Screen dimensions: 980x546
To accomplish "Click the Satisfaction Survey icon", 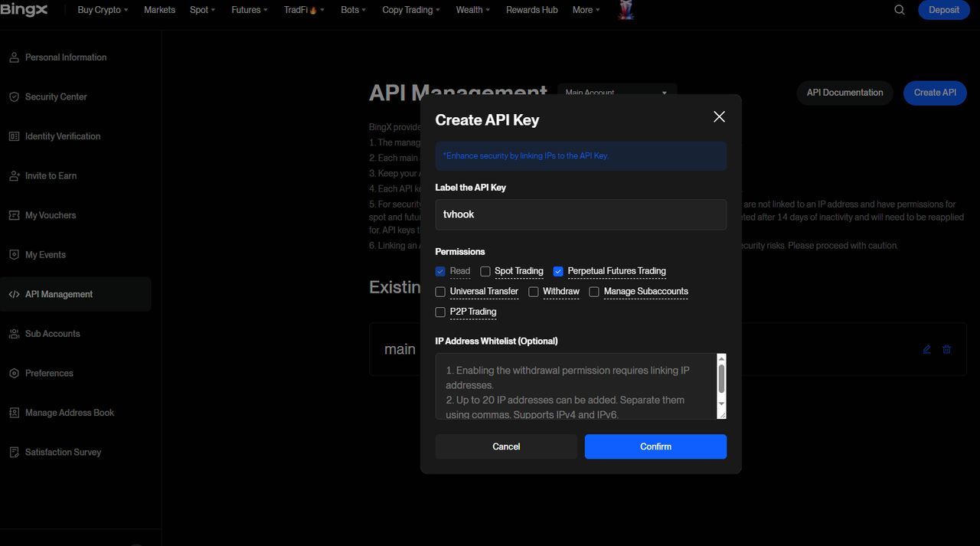I will (x=14, y=453).
